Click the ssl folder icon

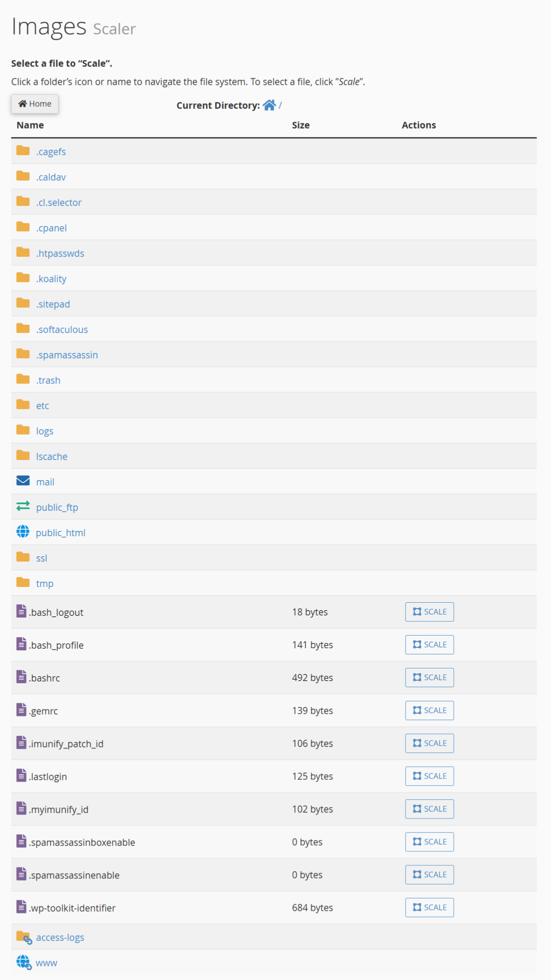tap(23, 557)
